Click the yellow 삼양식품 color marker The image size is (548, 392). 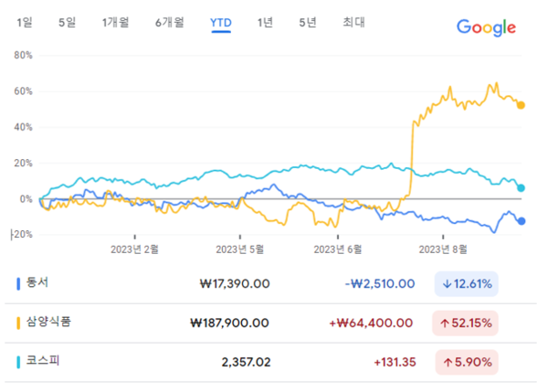pyautogui.click(x=19, y=323)
